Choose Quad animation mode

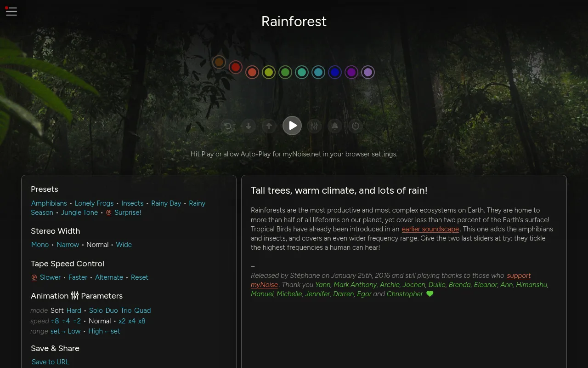click(142, 310)
